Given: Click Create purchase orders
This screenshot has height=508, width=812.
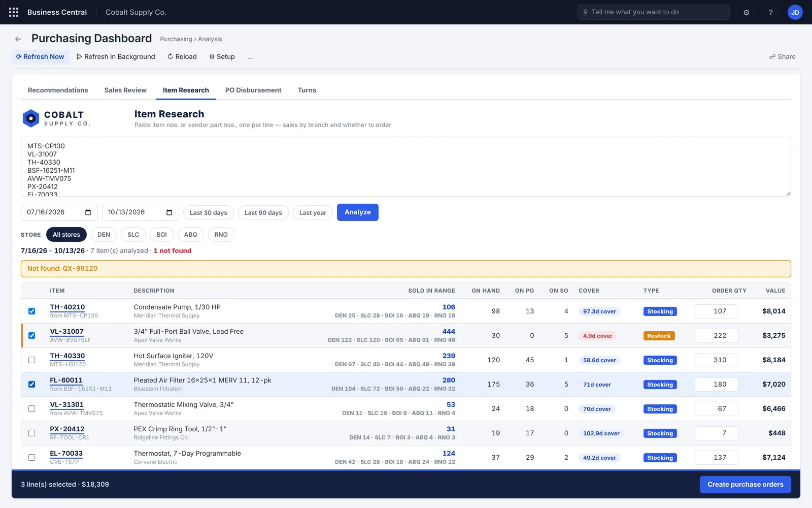Looking at the screenshot, I should click(746, 485).
